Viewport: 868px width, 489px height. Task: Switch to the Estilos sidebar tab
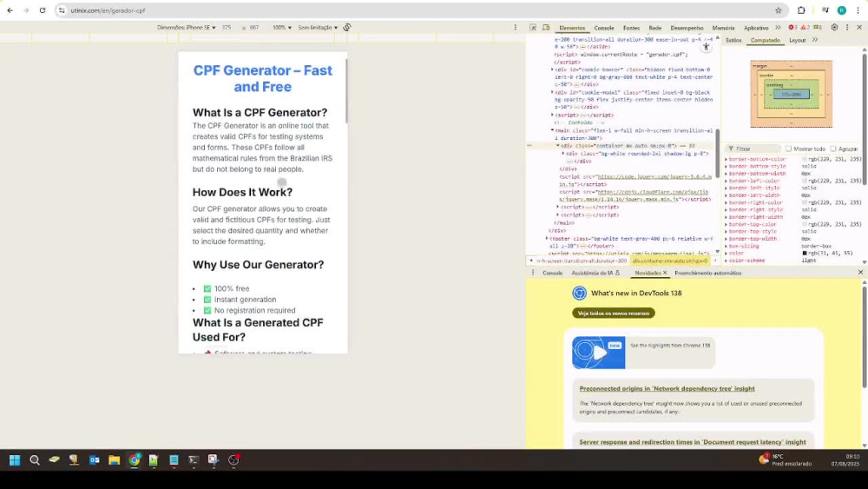point(733,40)
